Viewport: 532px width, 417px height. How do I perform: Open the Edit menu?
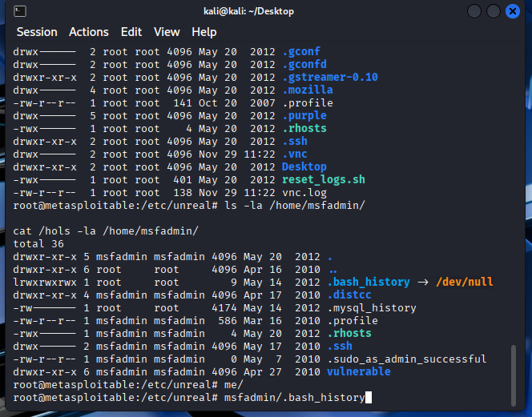tap(131, 32)
